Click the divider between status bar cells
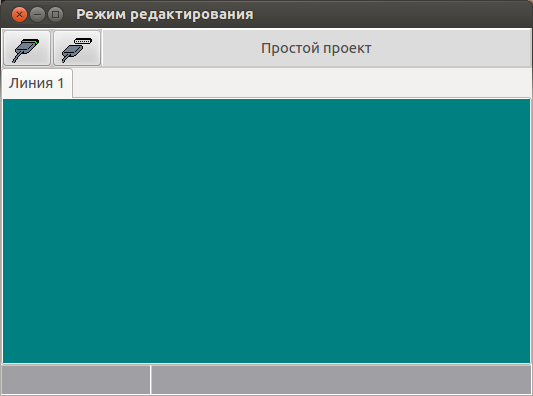Screen dimensions: 533x396 (x=151, y=380)
